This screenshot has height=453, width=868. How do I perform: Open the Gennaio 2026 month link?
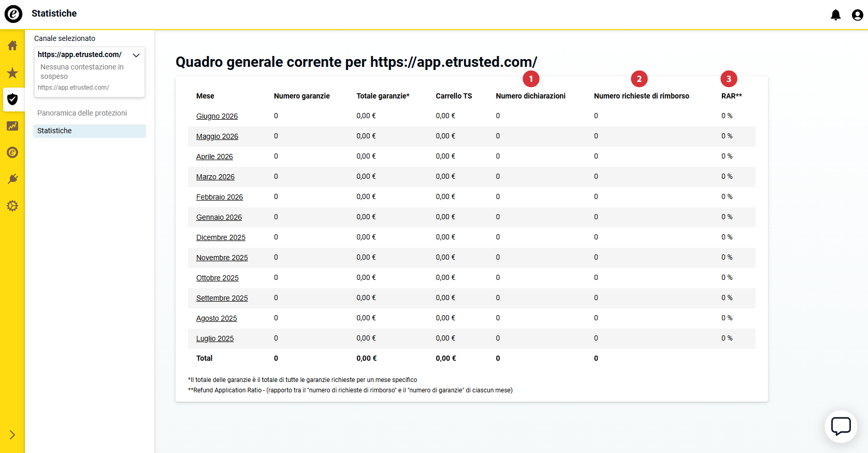tap(219, 217)
